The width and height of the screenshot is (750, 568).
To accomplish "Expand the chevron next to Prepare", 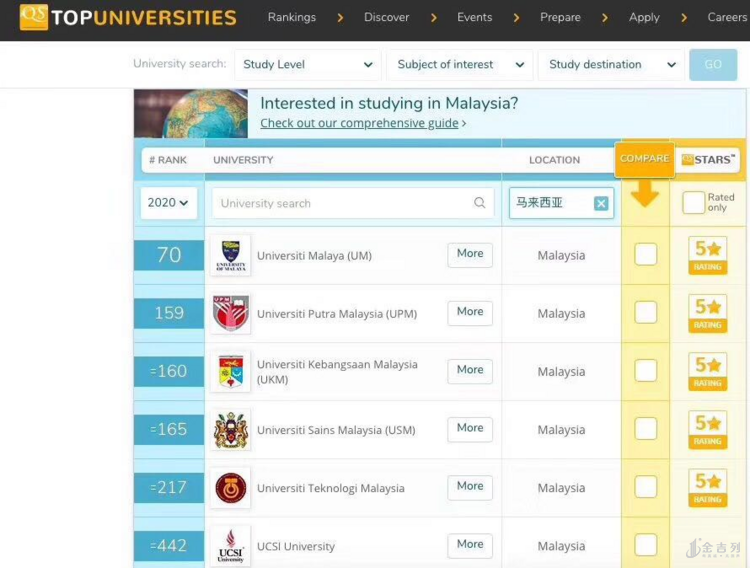I will [605, 18].
